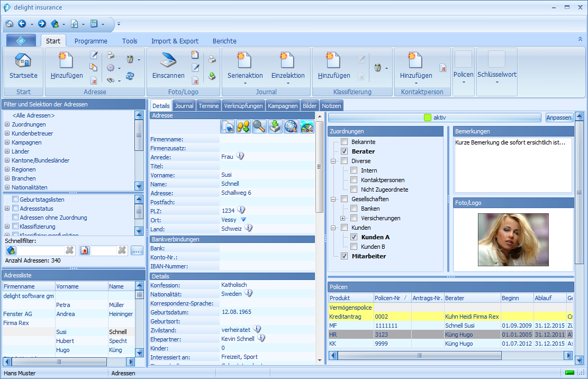Check the Bekannte checkbox
Screen dimensions: 588x379
345,142
